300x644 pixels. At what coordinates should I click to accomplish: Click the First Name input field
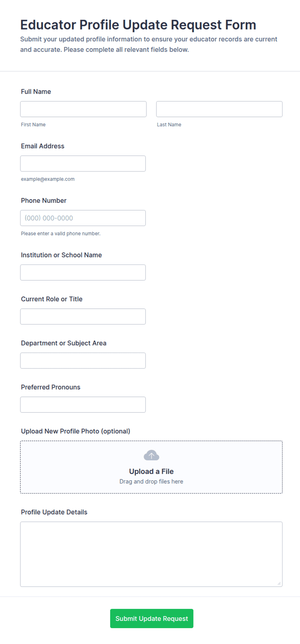pos(83,109)
